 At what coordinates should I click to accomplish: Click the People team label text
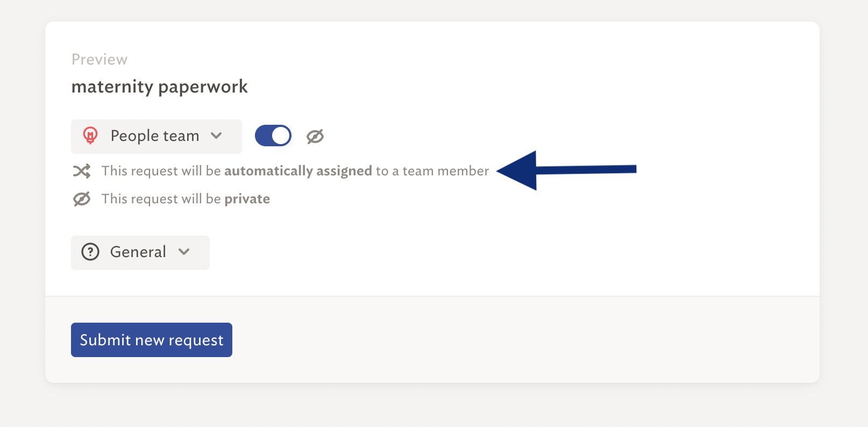tap(155, 136)
